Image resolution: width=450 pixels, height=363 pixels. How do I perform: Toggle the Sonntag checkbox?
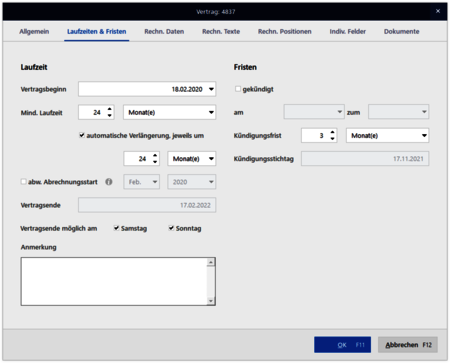[x=171, y=228]
